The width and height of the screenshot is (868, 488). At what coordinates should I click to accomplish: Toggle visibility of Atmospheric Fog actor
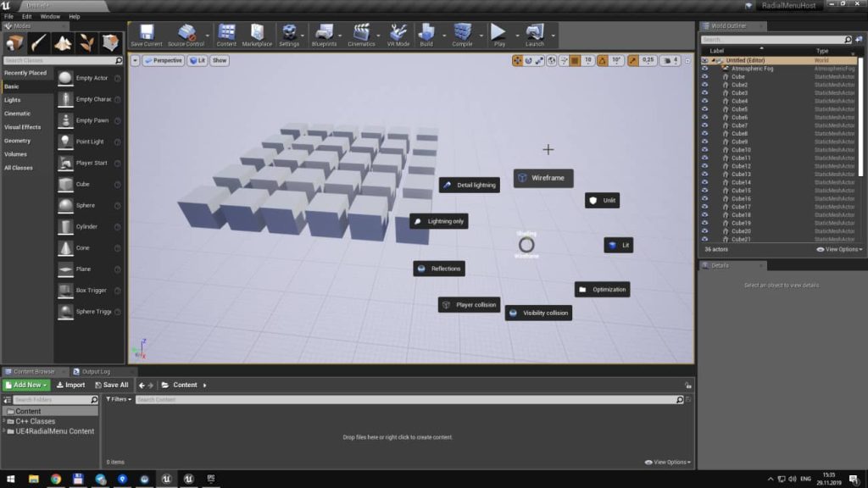[x=704, y=69]
